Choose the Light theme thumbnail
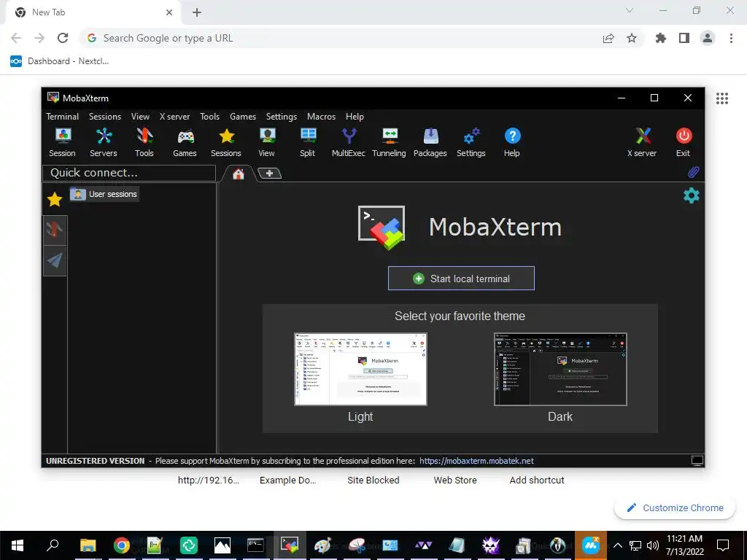The image size is (747, 560). (360, 369)
